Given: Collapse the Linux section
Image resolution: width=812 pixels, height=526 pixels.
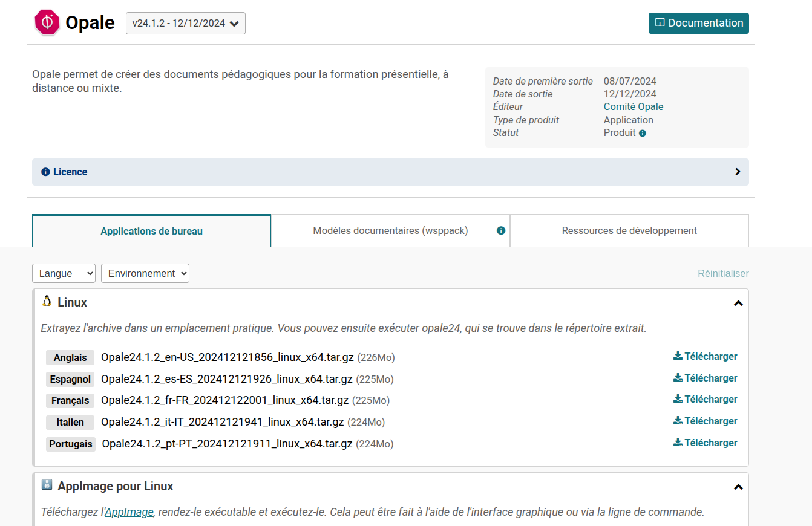Looking at the screenshot, I should (x=738, y=303).
